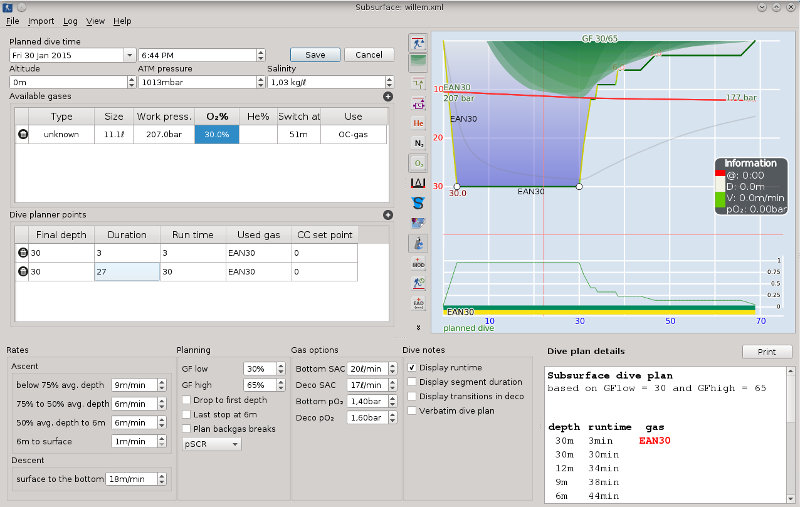Open the Import menu
The height and width of the screenshot is (507, 800).
click(41, 21)
